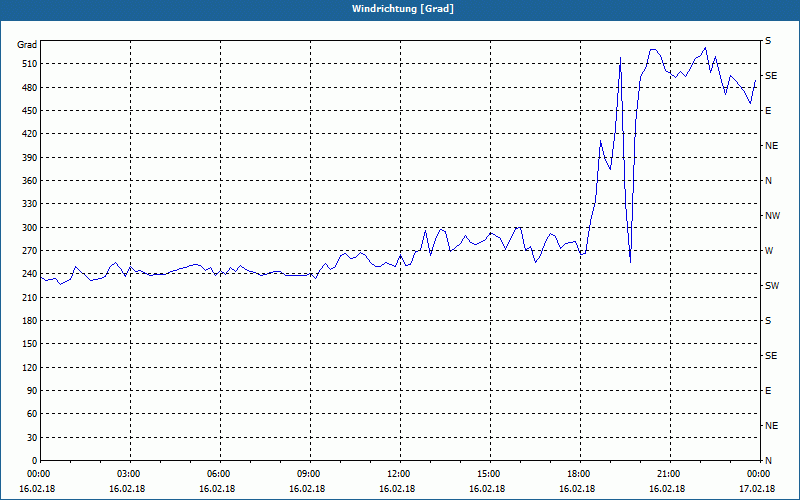Click the E compass label level with 90
Image resolution: width=800 pixels, height=500 pixels.
(768, 391)
